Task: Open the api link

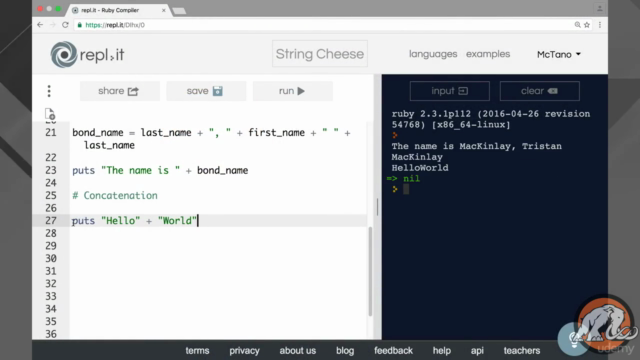Action: click(x=477, y=351)
